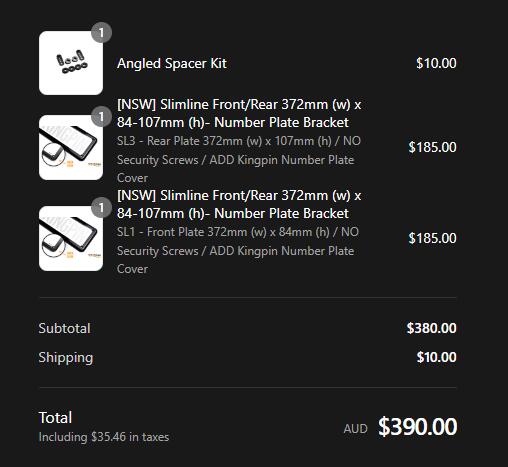Click the $185.00 price of Rear Plate bracket
The height and width of the screenshot is (467, 508).
[x=432, y=147]
